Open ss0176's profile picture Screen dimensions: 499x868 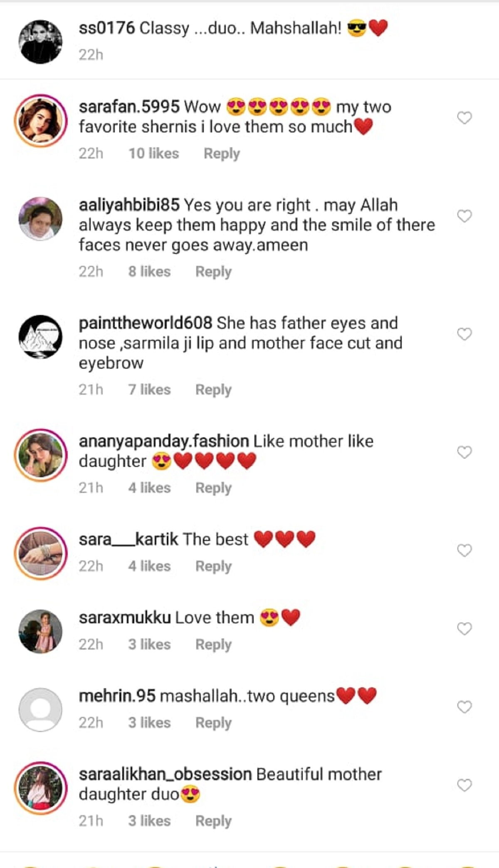(40, 42)
